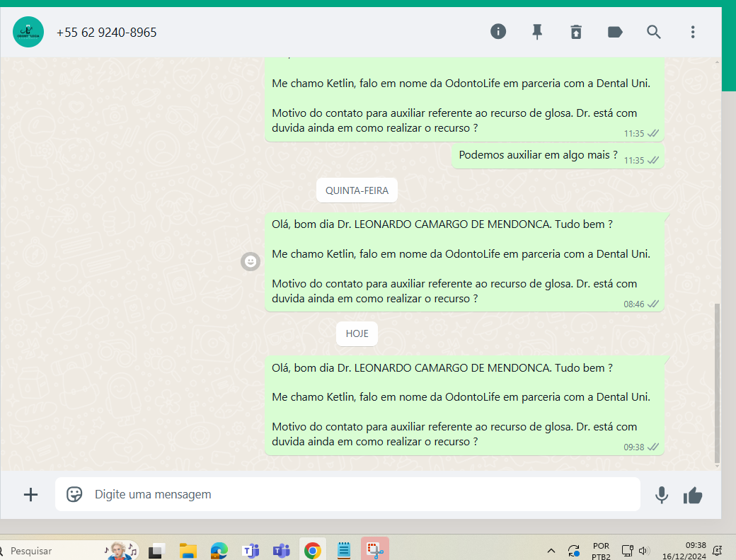
Task: Send a thumbs-up quick reply
Action: (693, 496)
